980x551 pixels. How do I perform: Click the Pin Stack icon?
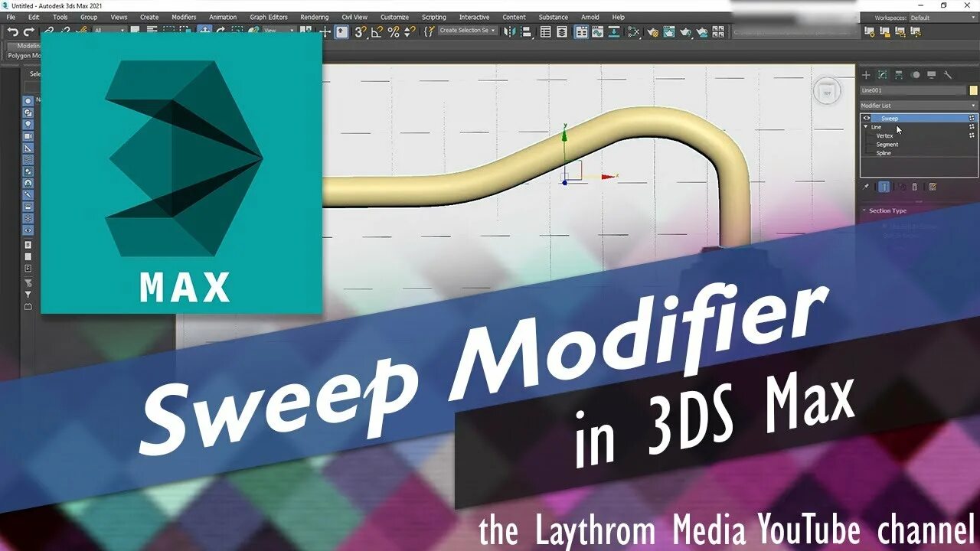point(866,187)
